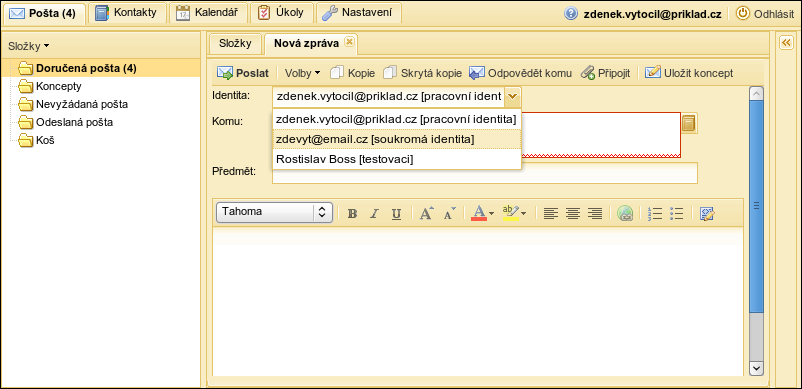This screenshot has height=389, width=802.
Task: Add a Kopie (CC) field
Action: click(x=352, y=73)
